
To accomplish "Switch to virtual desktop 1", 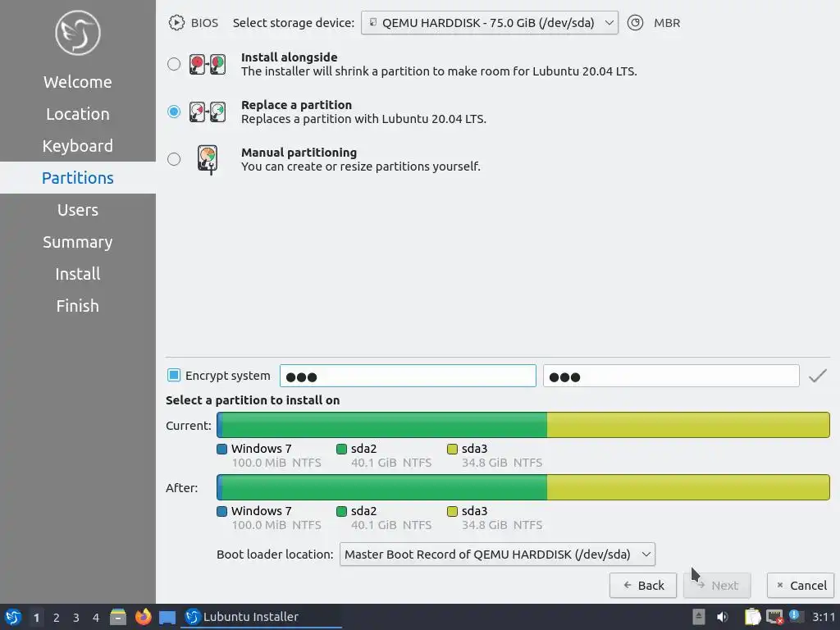I will [x=36, y=618].
